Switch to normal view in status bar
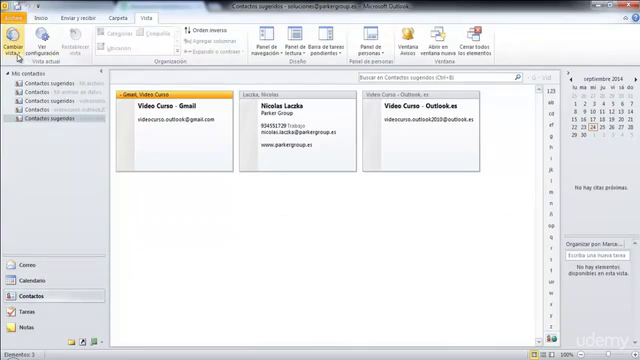The height and width of the screenshot is (360, 640). tap(534, 355)
